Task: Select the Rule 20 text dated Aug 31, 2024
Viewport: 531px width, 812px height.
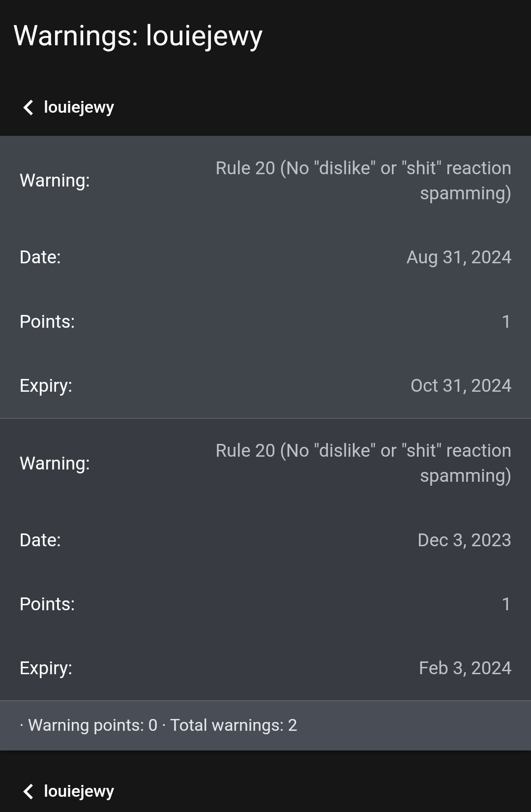Action: pyautogui.click(x=363, y=181)
